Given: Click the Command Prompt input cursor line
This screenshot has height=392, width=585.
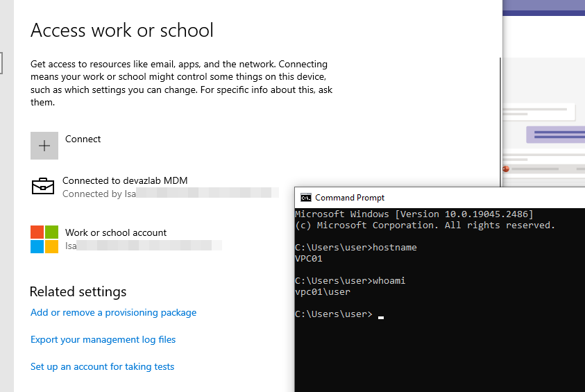Looking at the screenshot, I should coord(339,314).
